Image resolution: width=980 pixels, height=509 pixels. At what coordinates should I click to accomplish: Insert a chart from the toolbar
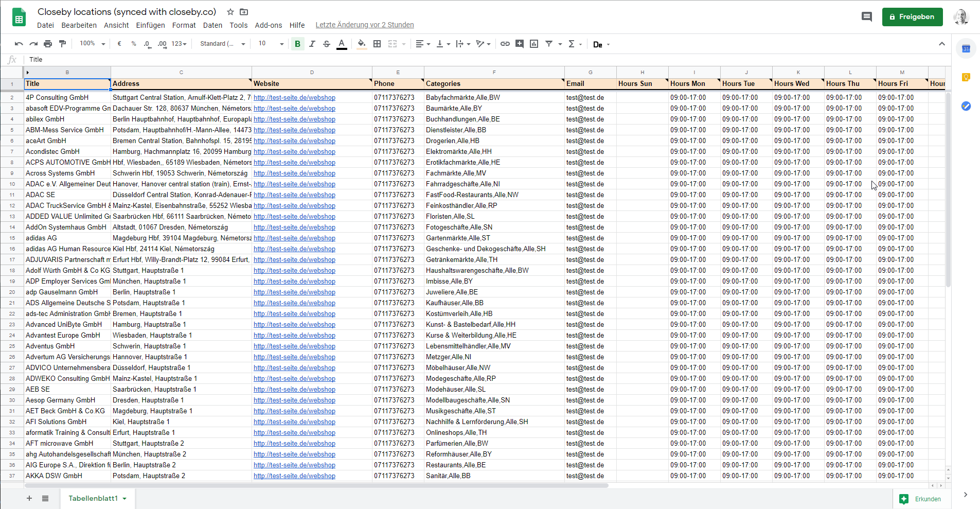pyautogui.click(x=534, y=44)
